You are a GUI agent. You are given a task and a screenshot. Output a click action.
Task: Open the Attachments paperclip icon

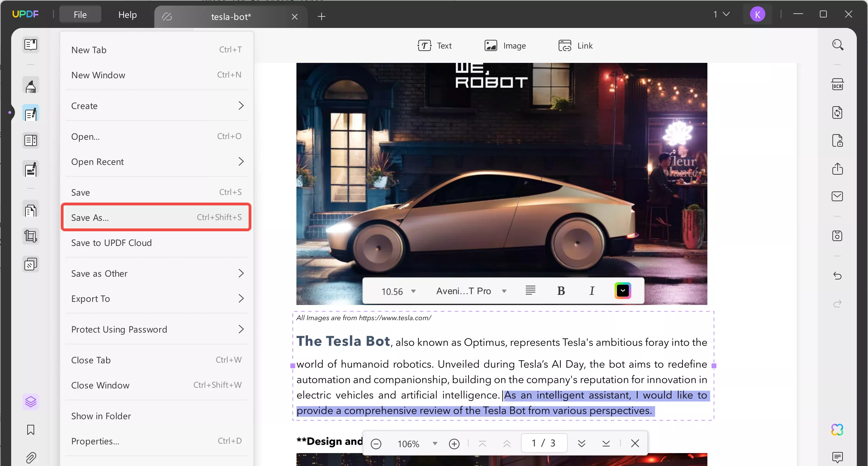click(x=31, y=458)
